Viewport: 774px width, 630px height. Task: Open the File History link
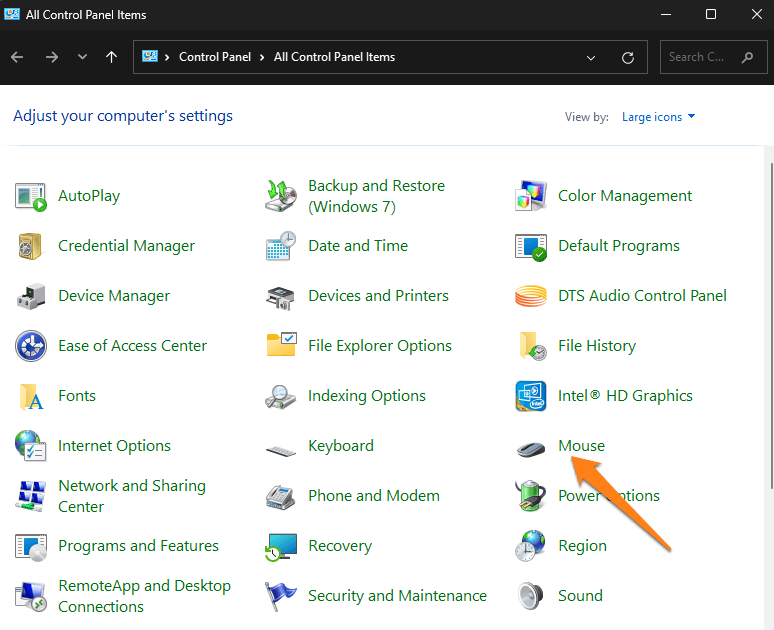(597, 346)
